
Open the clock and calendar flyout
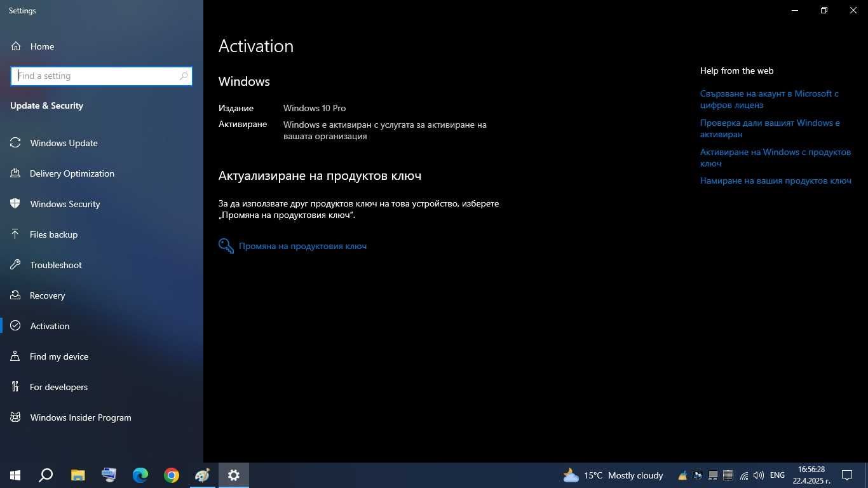pos(811,475)
